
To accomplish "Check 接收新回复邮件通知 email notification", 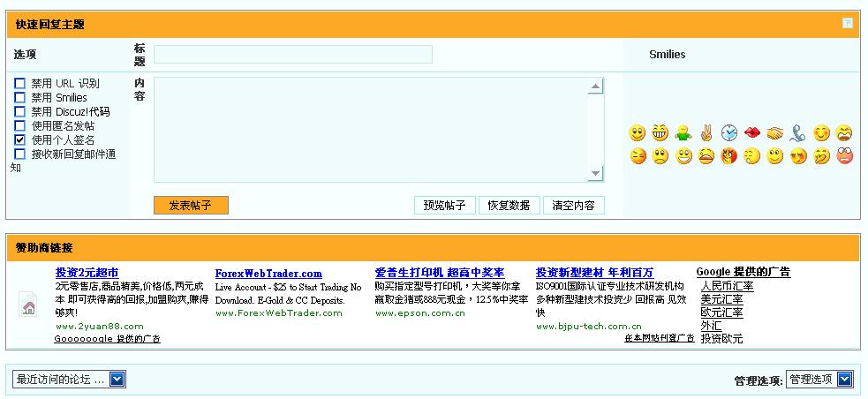I will pos(20,154).
